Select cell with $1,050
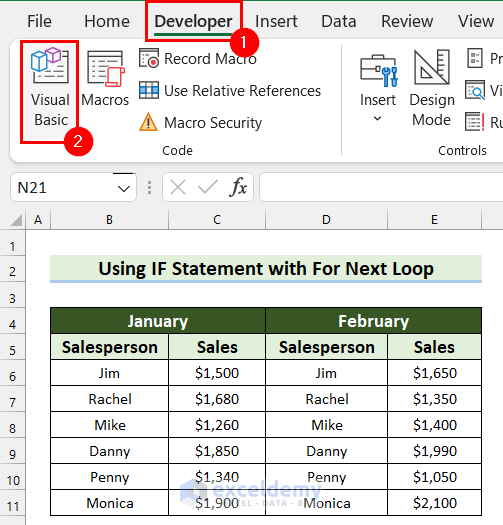This screenshot has height=525, width=503. (x=434, y=477)
